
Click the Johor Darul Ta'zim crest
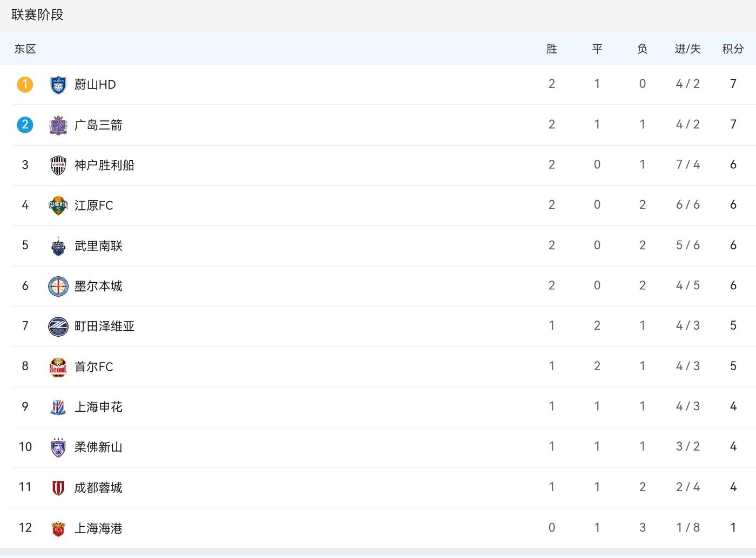point(58,447)
